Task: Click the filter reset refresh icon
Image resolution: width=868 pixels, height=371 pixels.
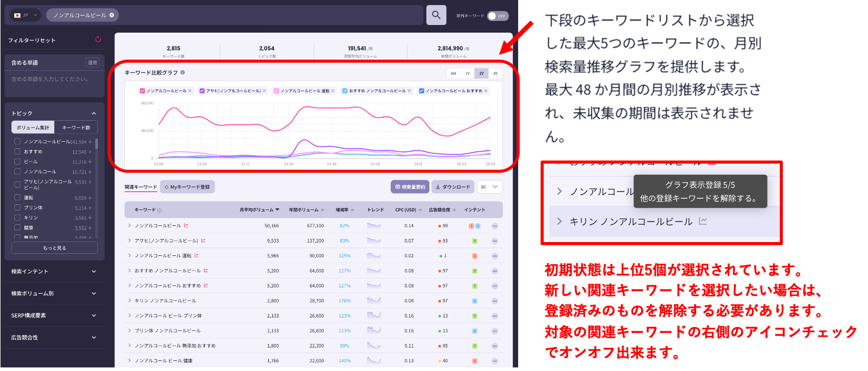Action: [98, 40]
